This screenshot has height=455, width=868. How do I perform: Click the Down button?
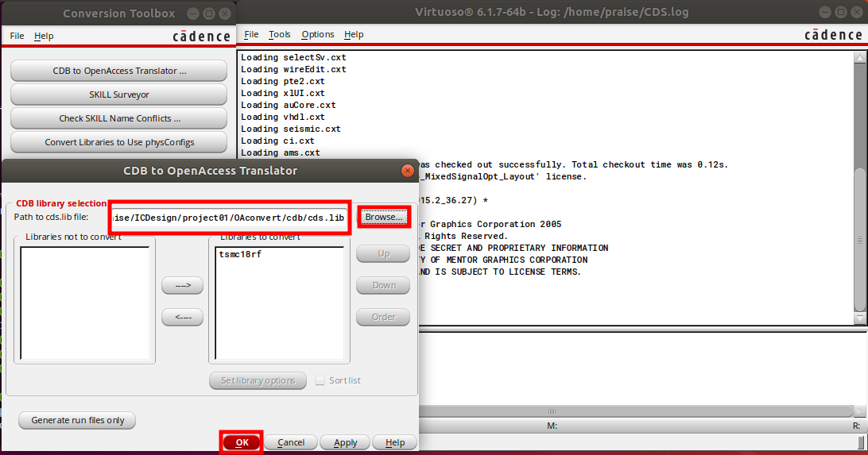(x=384, y=285)
